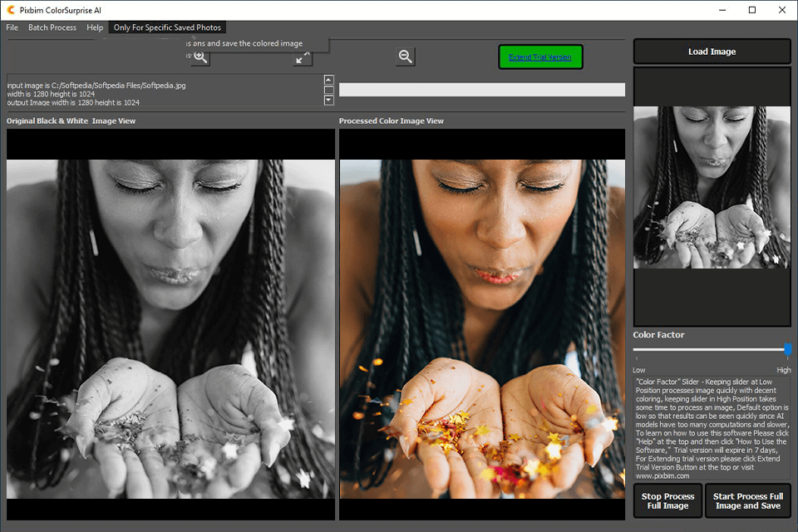Close the Pixbim ColorSurprise AI window

coord(782,10)
